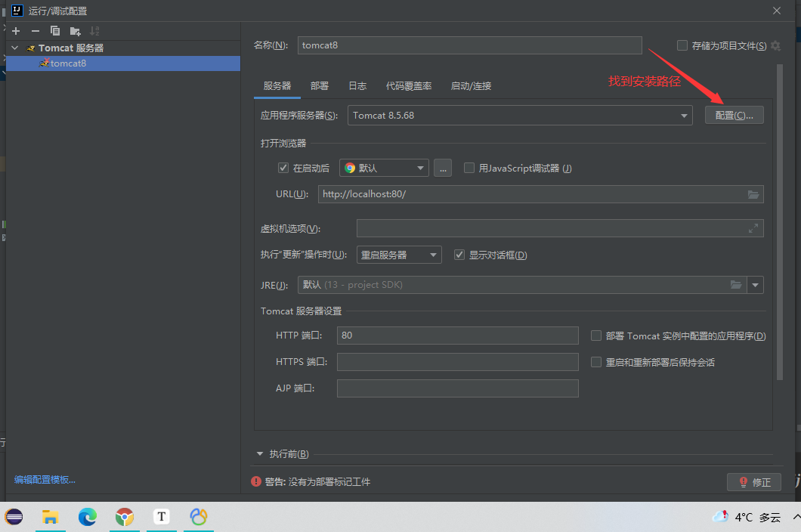
Task: Open Eclipse from the taskbar
Action: point(14,517)
